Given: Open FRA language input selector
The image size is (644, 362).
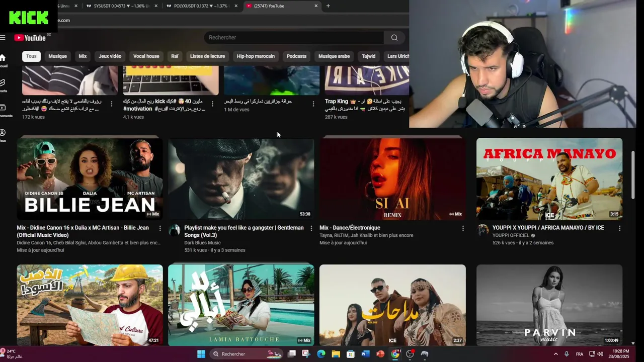Looking at the screenshot, I should coord(580,354).
